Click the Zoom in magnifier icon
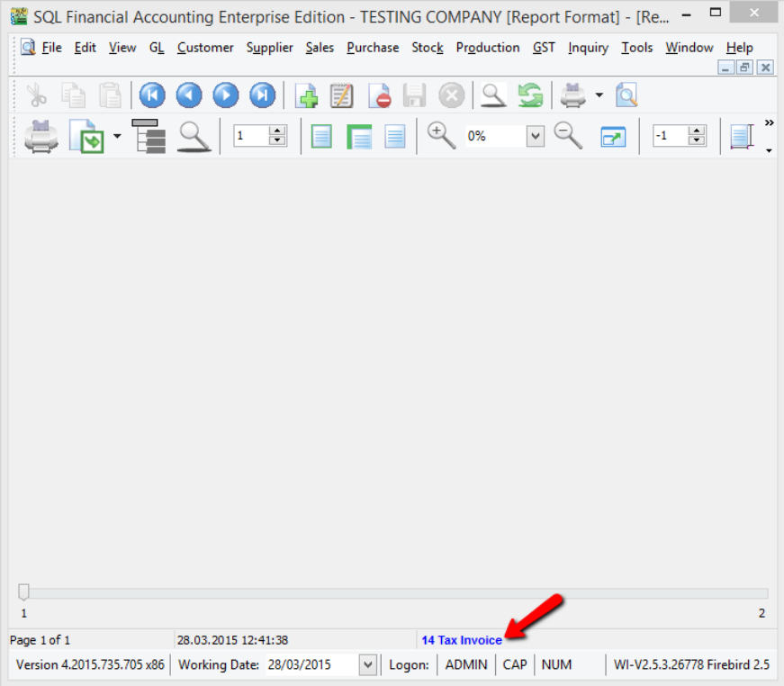 [x=441, y=136]
